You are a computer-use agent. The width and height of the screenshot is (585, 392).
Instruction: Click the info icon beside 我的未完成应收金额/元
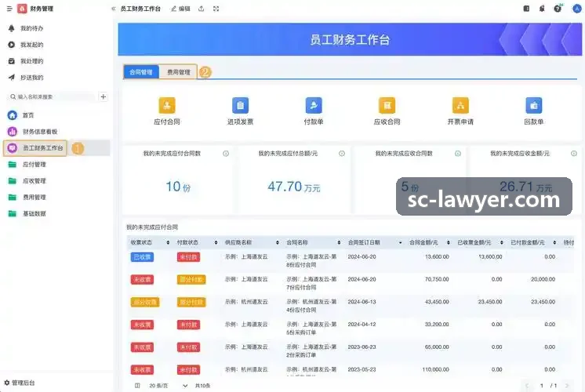click(574, 154)
